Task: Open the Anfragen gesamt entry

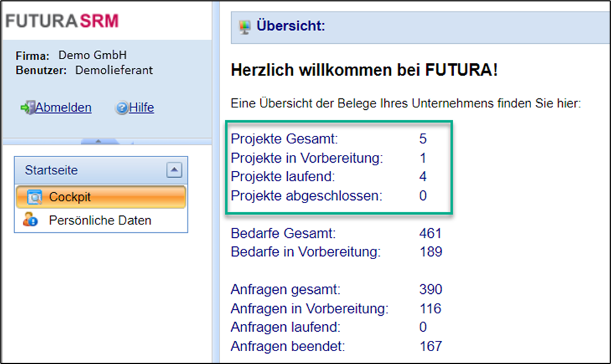Action: click(x=285, y=289)
